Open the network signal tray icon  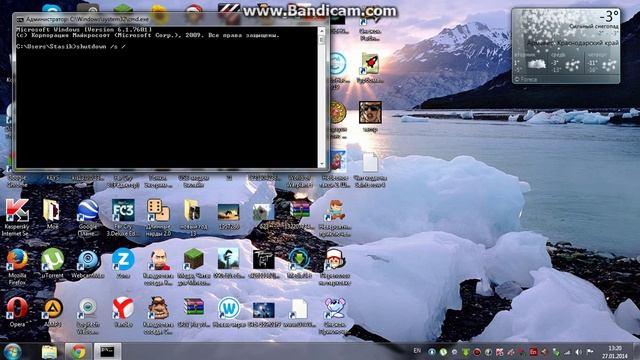(x=567, y=352)
